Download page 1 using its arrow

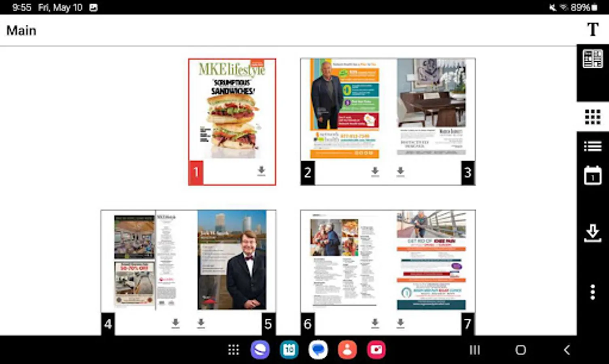(x=261, y=171)
